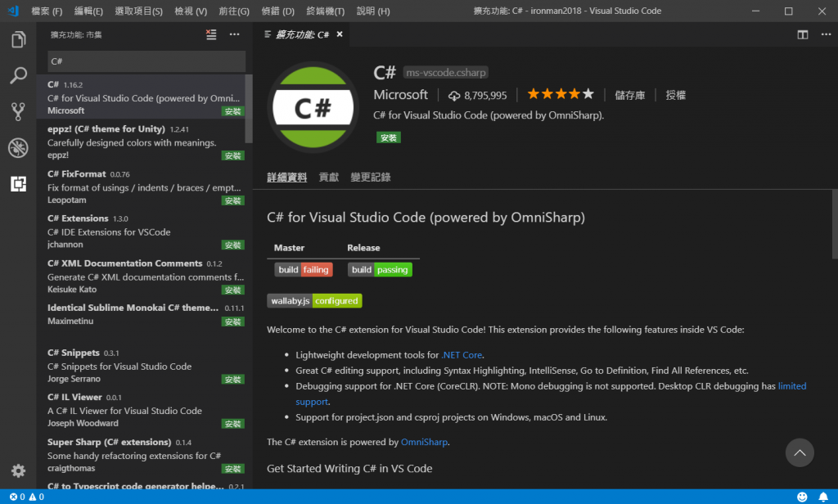Open the notifications bell in the status bar
This screenshot has width=838, height=504.
pyautogui.click(x=823, y=497)
